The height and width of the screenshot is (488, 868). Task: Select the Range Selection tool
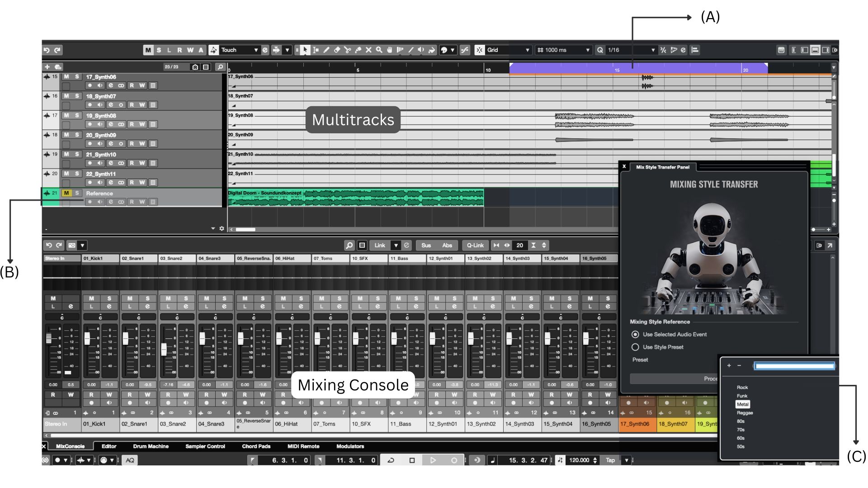point(316,50)
